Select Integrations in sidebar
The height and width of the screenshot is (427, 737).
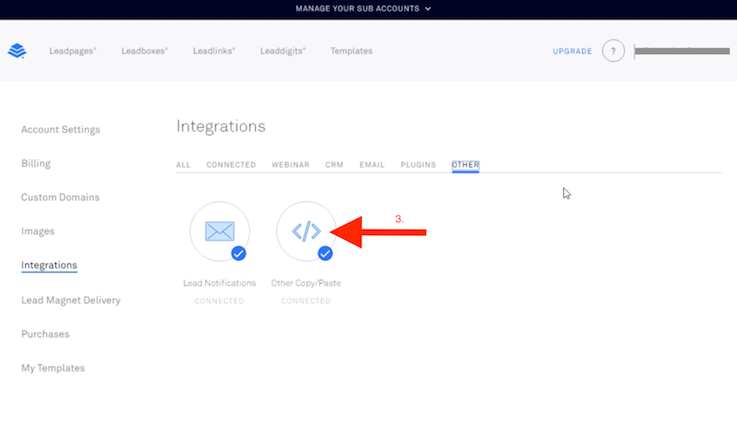click(49, 265)
